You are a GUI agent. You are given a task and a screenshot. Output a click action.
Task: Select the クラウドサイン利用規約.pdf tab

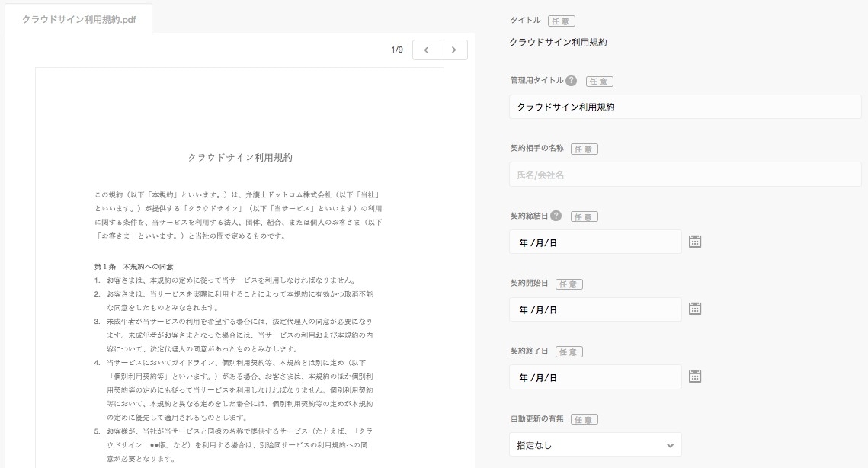pyautogui.click(x=78, y=19)
